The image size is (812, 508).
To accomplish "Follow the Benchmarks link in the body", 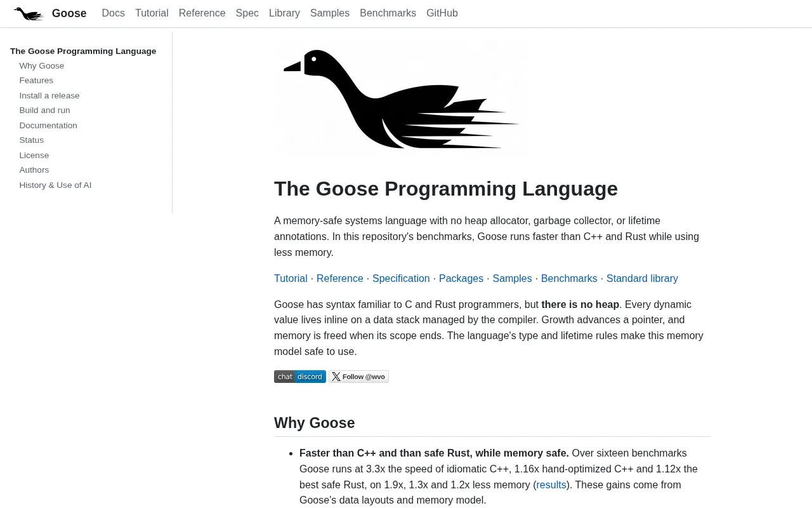I will tap(569, 278).
